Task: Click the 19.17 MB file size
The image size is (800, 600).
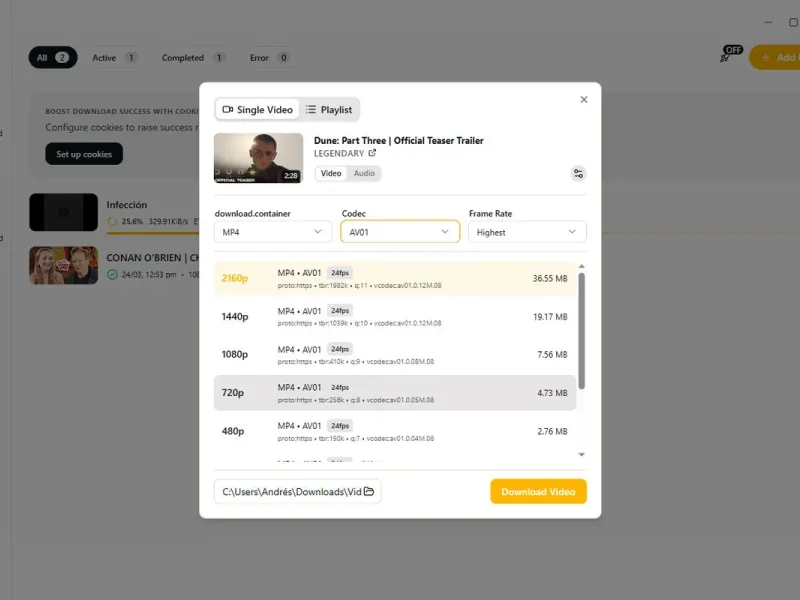Action: (550, 317)
